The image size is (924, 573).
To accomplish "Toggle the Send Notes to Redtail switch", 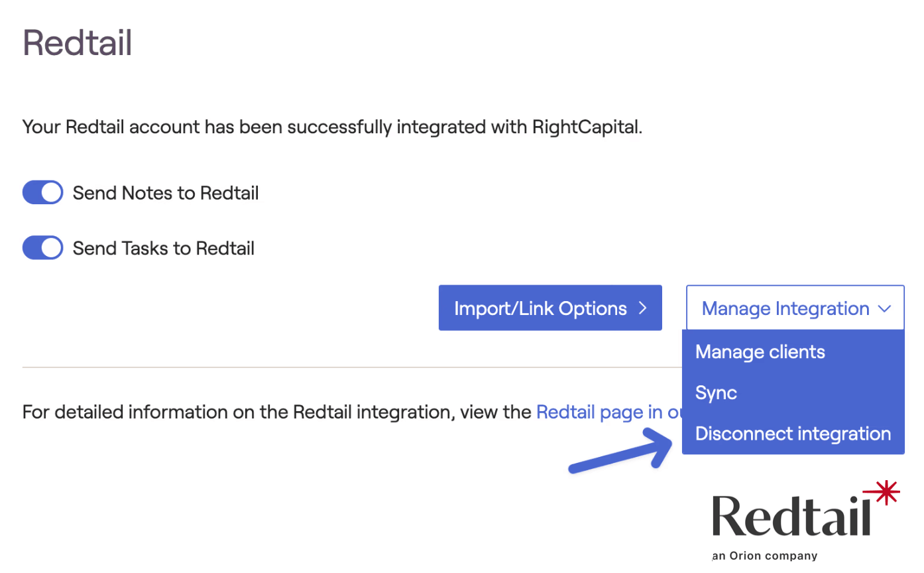I will (42, 193).
